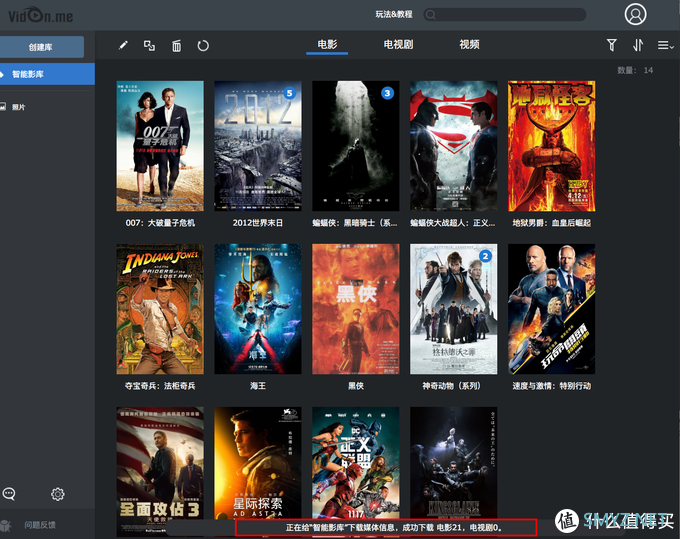This screenshot has width=680, height=539.
Task: Click the badge 5 on 2012 poster
Action: coord(290,93)
